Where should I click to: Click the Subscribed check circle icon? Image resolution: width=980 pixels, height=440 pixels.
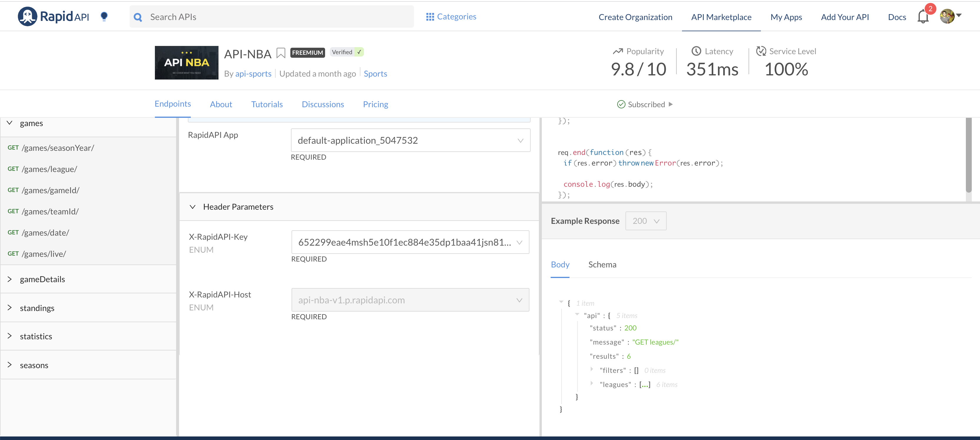coord(621,104)
